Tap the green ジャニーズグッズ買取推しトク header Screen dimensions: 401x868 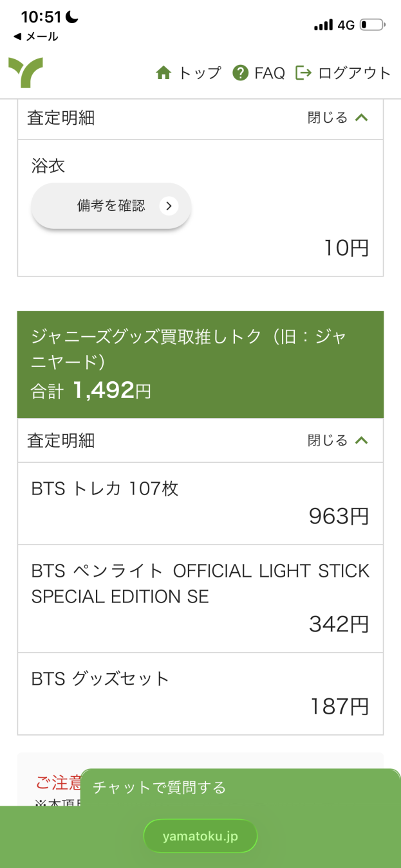200,365
